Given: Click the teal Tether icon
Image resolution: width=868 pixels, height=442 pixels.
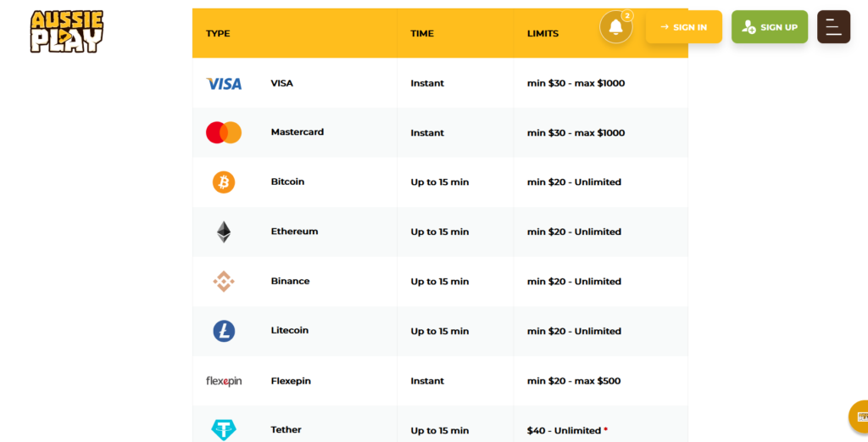Looking at the screenshot, I should tap(224, 430).
